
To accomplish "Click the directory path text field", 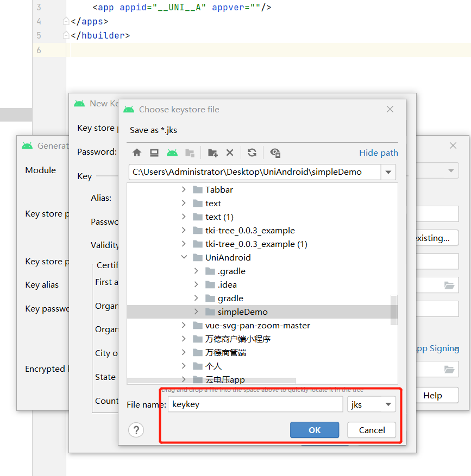I will pos(255,172).
